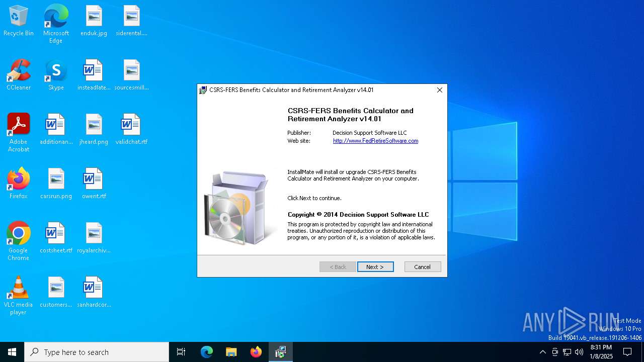
Task: Open the Google Chrome desktop shortcut
Action: (19, 241)
